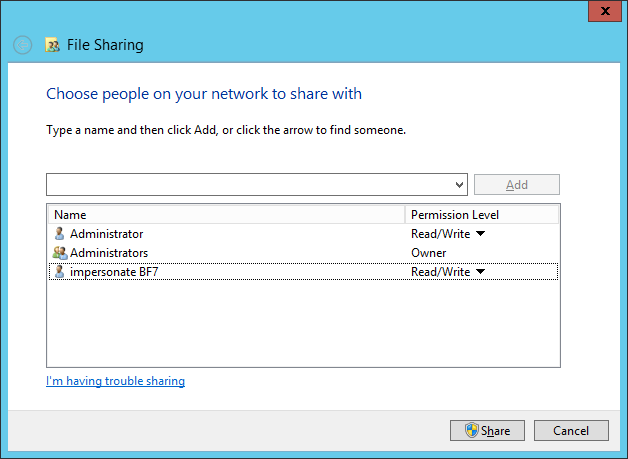
Task: Click the Owner permission of Administrators
Action: point(428,253)
